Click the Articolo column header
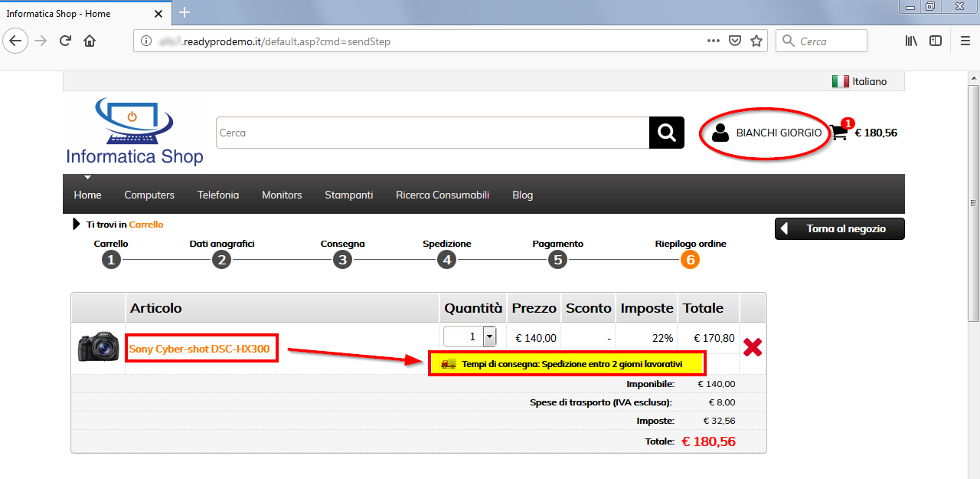Image resolution: width=980 pixels, height=479 pixels. coord(156,308)
